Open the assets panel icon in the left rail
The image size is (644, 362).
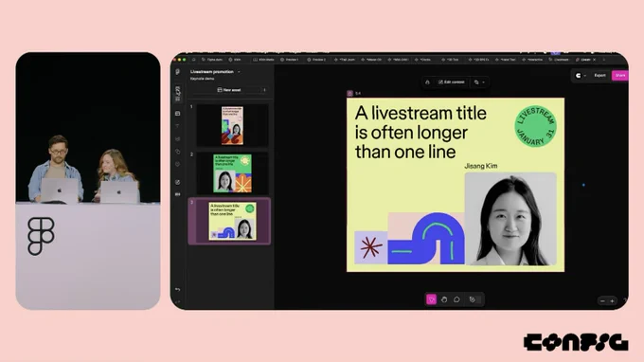click(177, 94)
